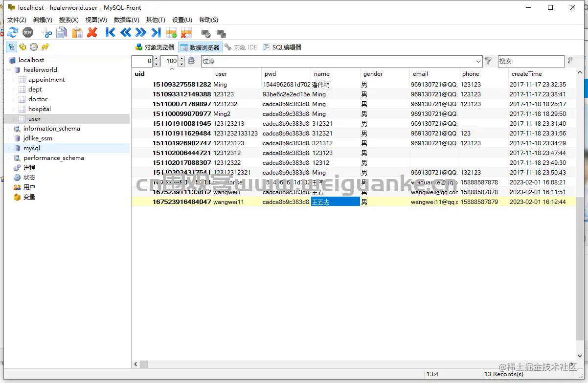The height and width of the screenshot is (383, 588).
Task: Click the red X Delete icon
Action: point(92,33)
